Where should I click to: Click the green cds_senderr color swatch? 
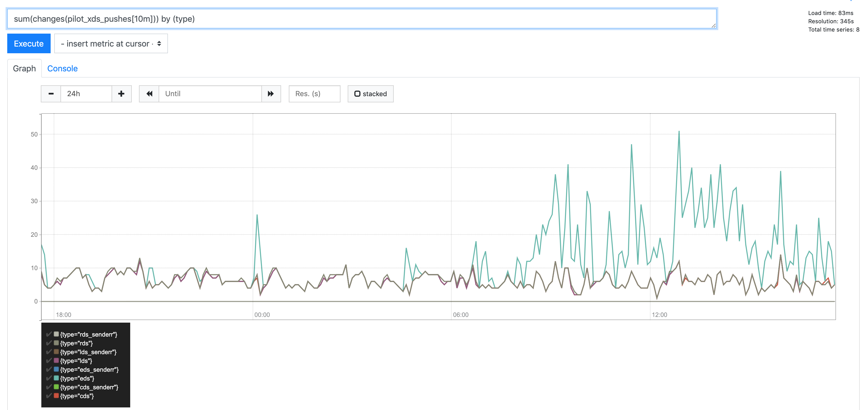pos(56,387)
